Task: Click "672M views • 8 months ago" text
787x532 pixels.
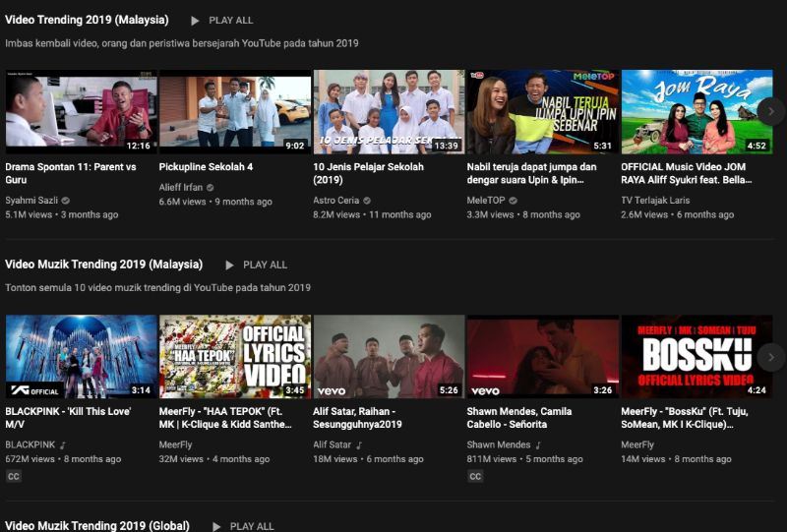Action: tap(63, 458)
